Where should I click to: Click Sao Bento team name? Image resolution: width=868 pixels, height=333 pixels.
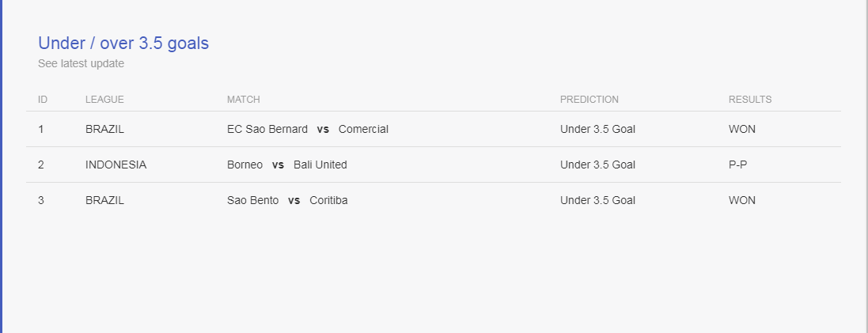pos(253,200)
